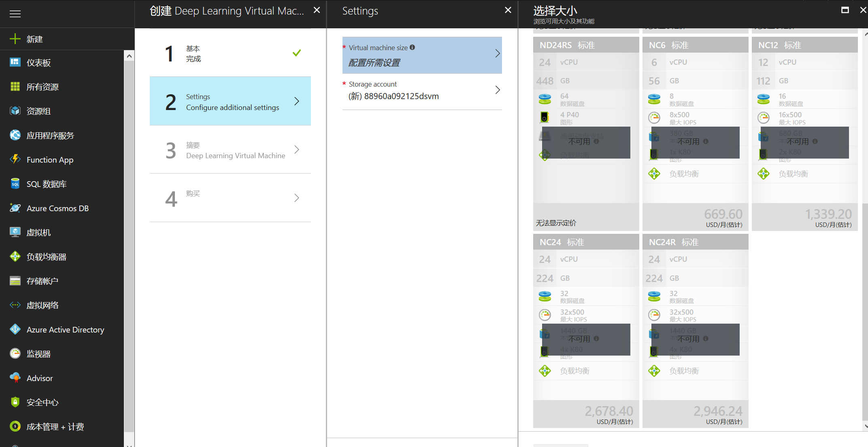Click the IOPS gauge icon in NC12 card

[x=764, y=118]
